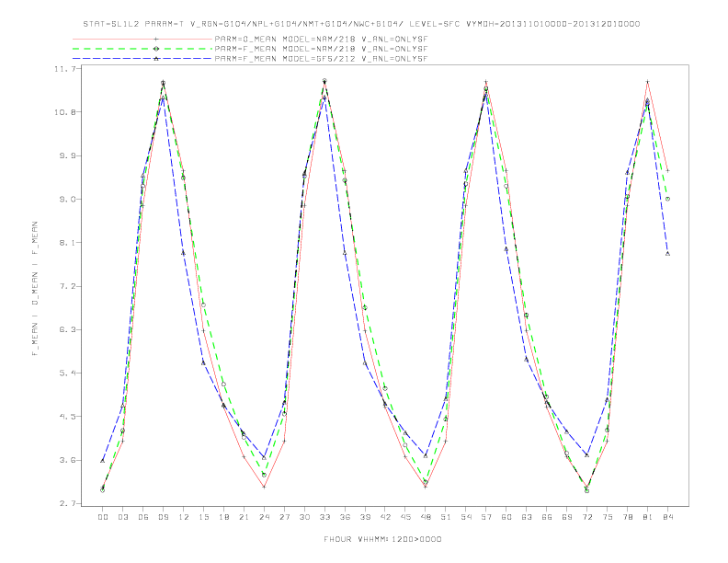Screen dimensions: 728x563
Task: Click y-axis tick label 4.5
Action: pyautogui.click(x=68, y=417)
